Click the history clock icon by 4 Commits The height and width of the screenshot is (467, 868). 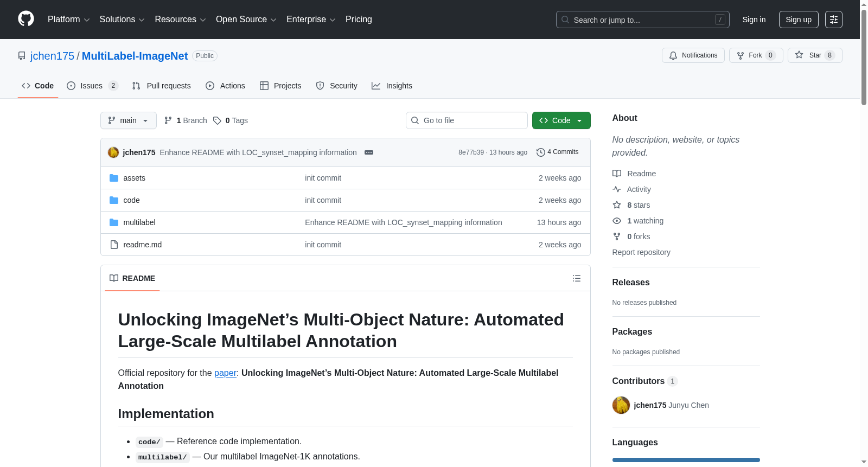(x=541, y=152)
